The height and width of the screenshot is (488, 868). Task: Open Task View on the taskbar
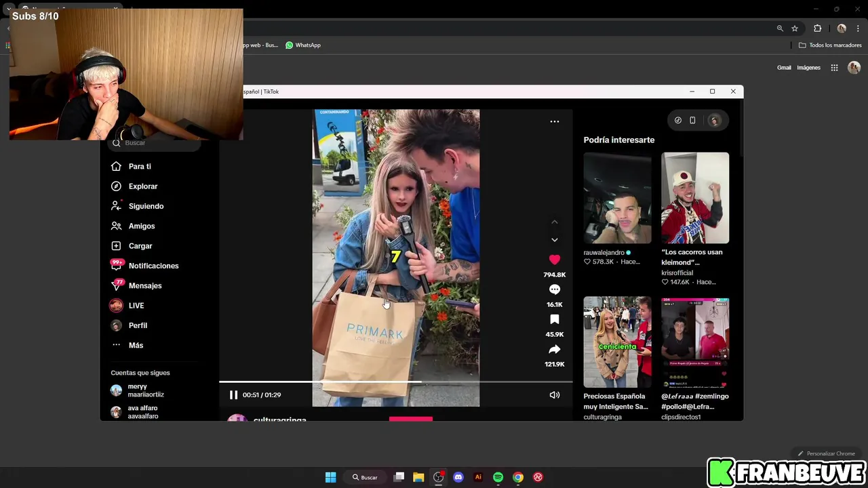pos(399,477)
